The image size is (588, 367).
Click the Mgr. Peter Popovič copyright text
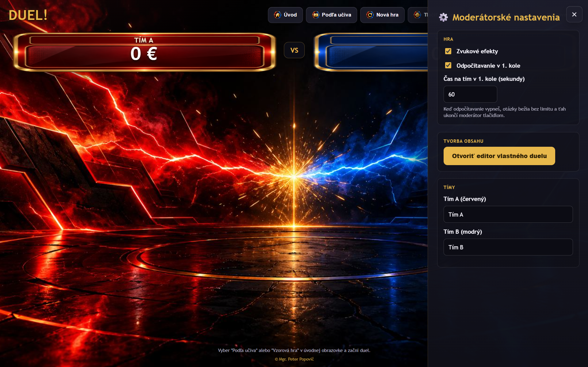pos(294,359)
